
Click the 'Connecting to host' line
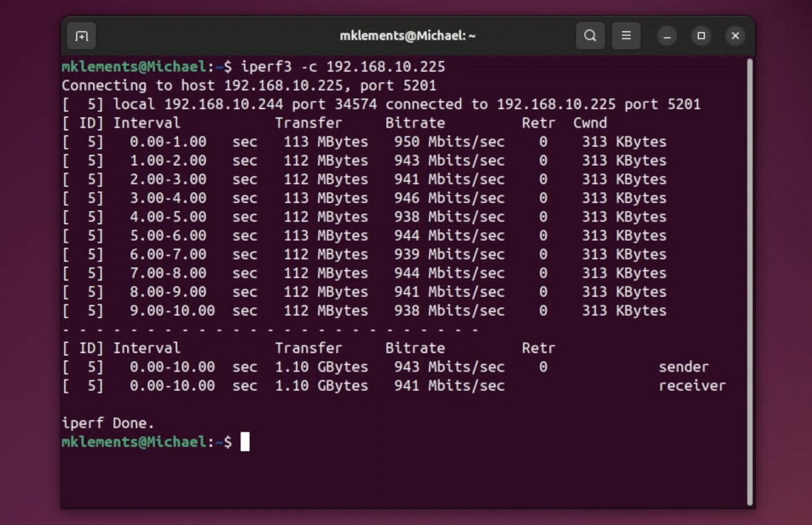[249, 85]
